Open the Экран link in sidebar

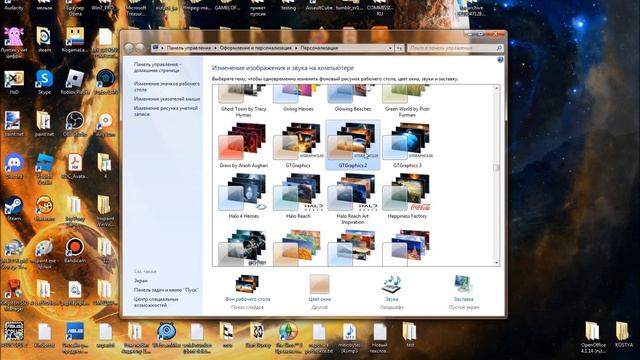141,280
